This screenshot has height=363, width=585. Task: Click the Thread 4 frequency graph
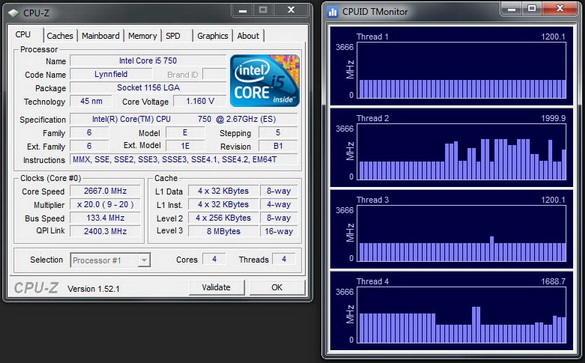(462, 315)
